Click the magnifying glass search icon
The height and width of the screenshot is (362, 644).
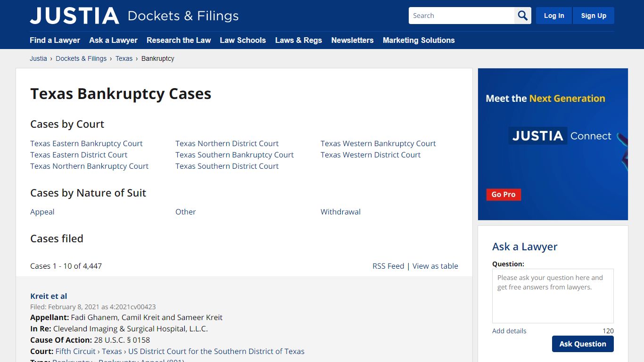(x=522, y=16)
